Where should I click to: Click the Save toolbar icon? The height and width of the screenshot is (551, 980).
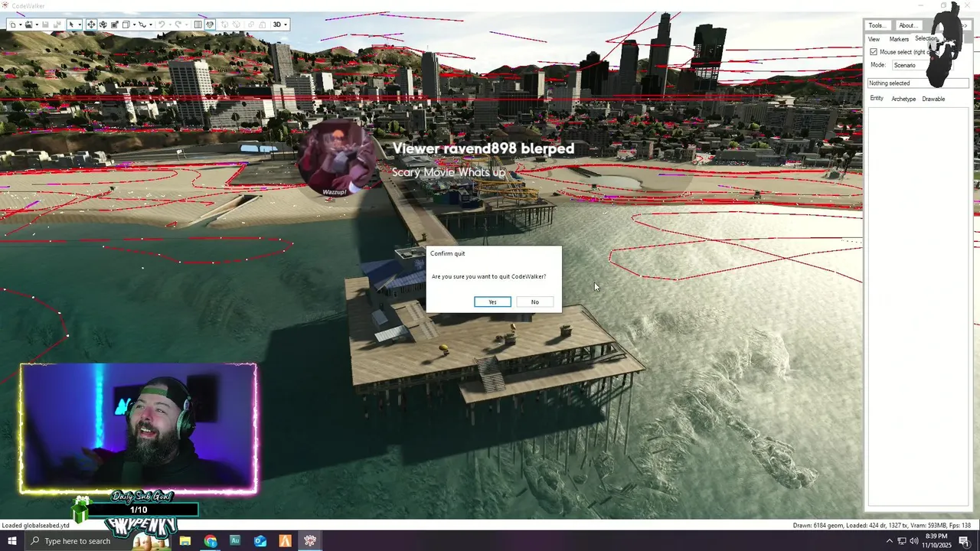[x=45, y=24]
